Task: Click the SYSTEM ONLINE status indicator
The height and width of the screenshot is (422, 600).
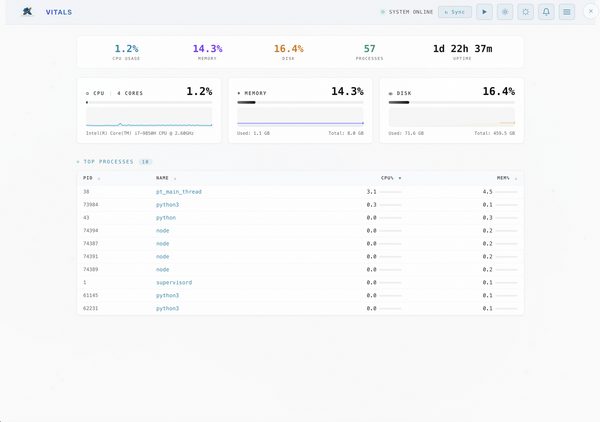Action: point(407,12)
